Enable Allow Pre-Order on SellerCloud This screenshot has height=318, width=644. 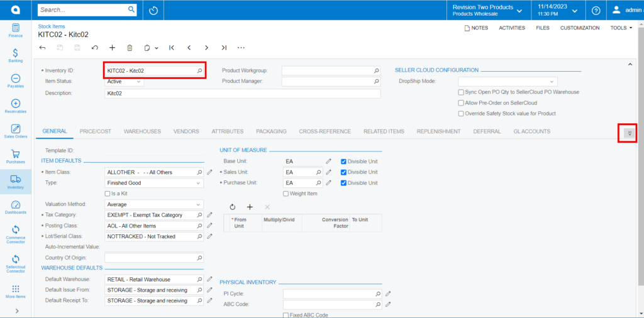coord(462,102)
